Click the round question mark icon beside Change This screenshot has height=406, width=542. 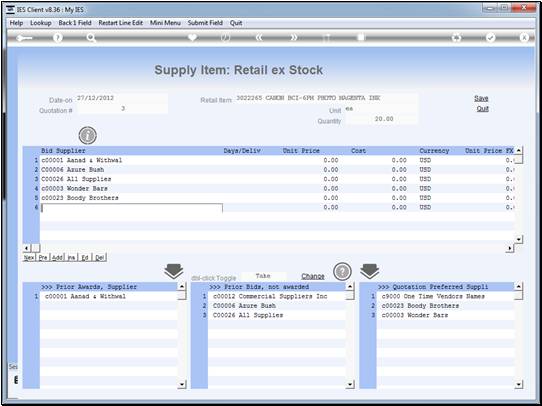coord(342,272)
